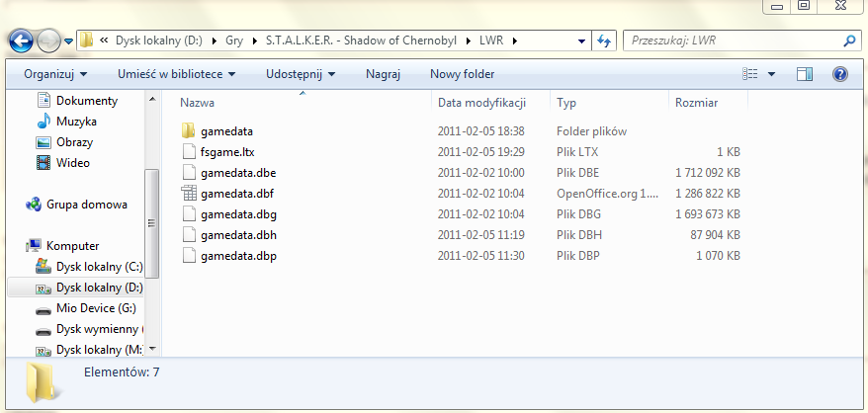This screenshot has width=868, height=413.
Task: Click the folder icon in the address bar
Action: (x=86, y=40)
